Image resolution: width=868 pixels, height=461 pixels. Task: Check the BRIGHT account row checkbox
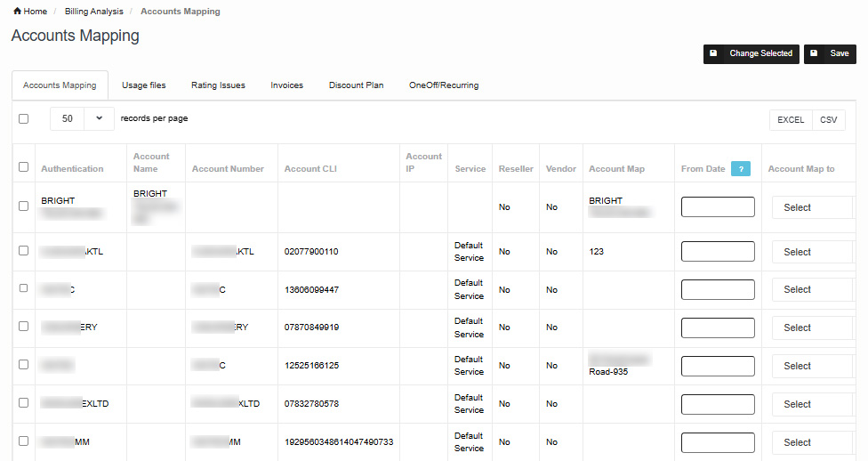(x=24, y=206)
